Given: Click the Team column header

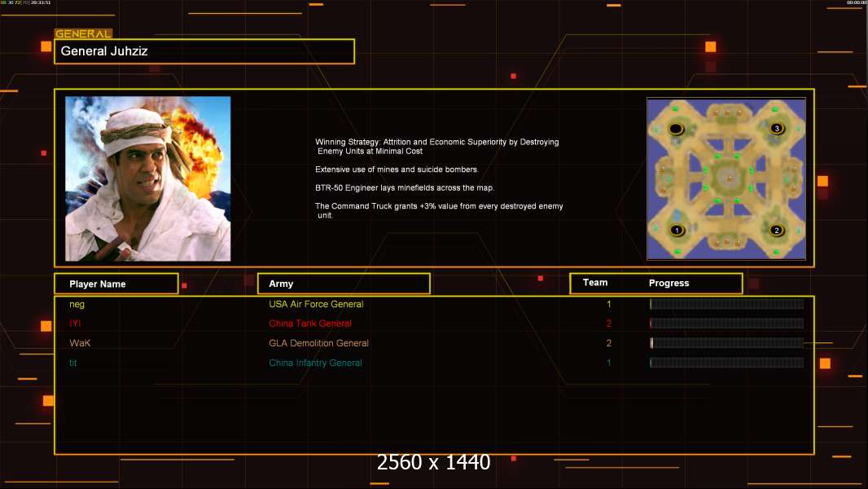Looking at the screenshot, I should tap(595, 283).
